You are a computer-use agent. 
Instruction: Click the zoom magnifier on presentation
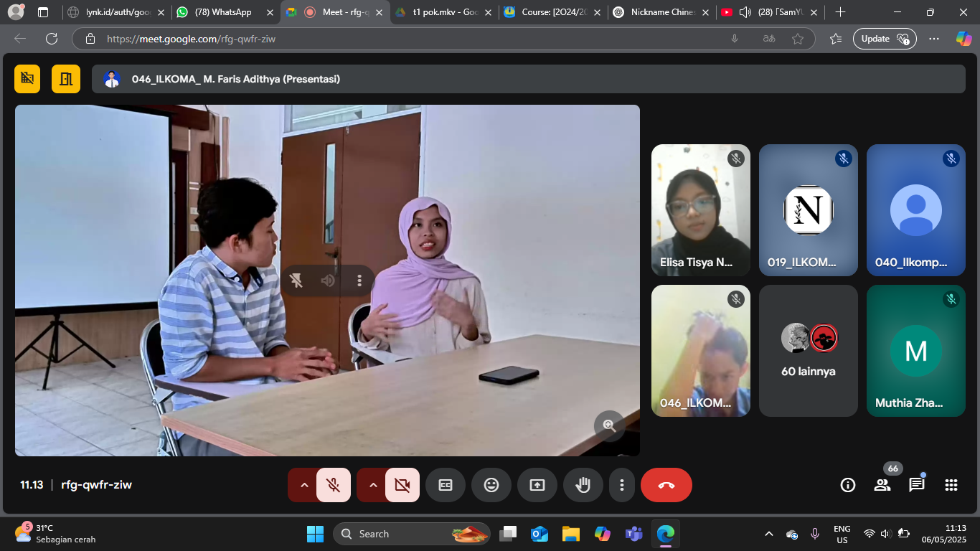609,425
